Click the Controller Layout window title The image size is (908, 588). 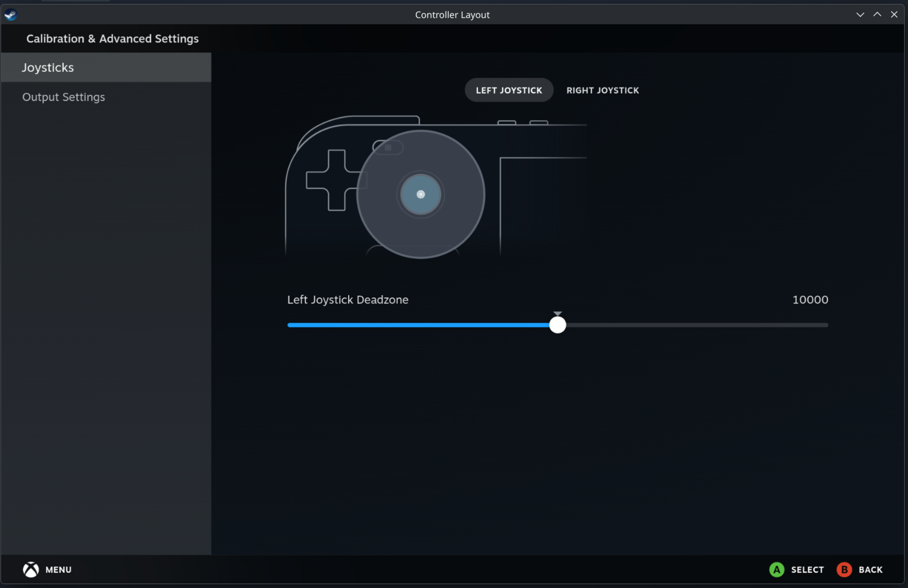point(453,15)
